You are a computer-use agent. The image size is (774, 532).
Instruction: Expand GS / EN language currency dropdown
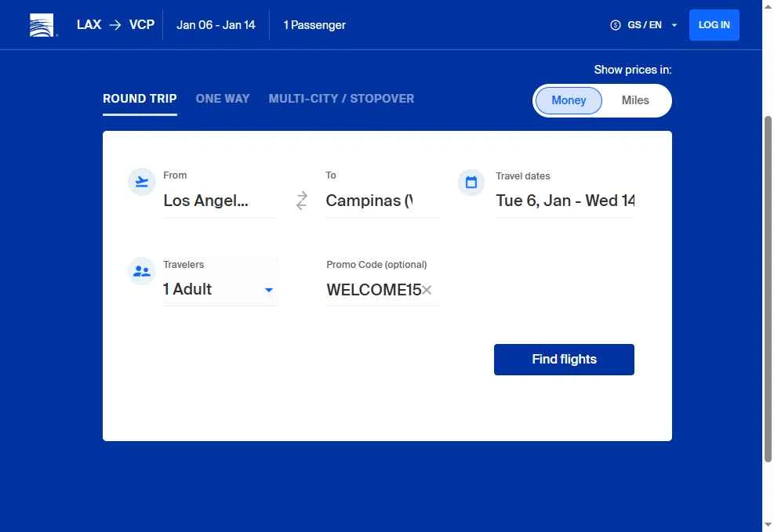(x=644, y=24)
